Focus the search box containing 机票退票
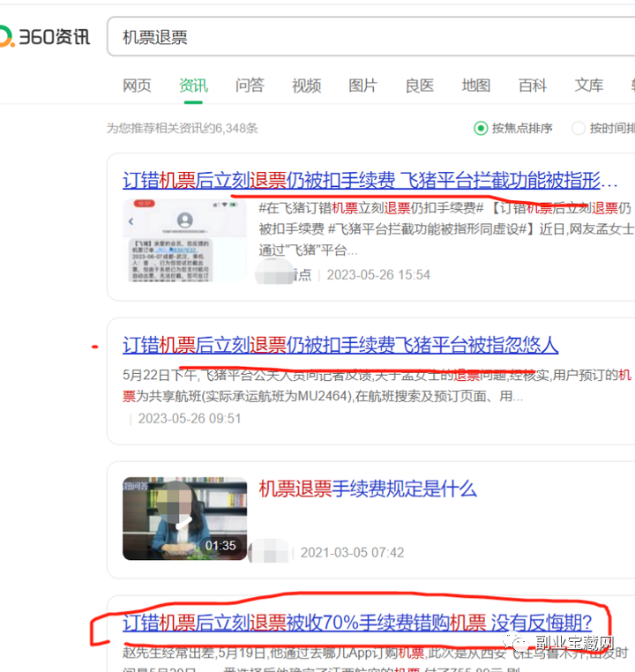This screenshot has height=672, width=635. click(x=371, y=37)
